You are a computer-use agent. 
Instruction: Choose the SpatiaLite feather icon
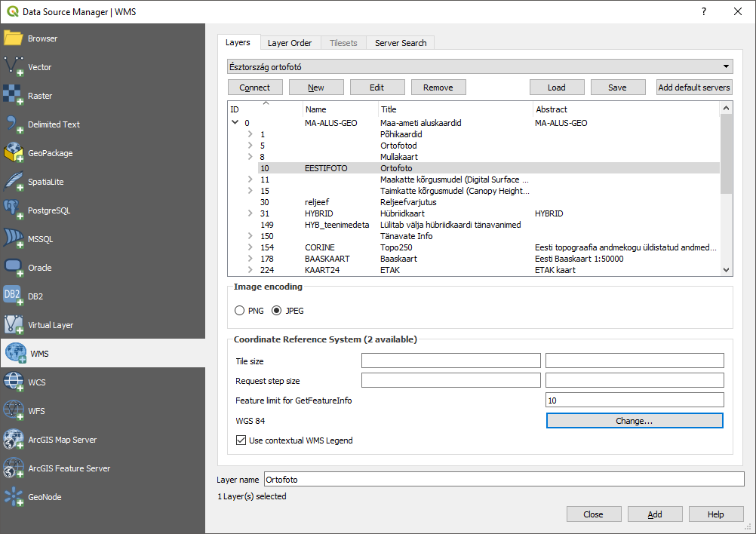click(13, 182)
